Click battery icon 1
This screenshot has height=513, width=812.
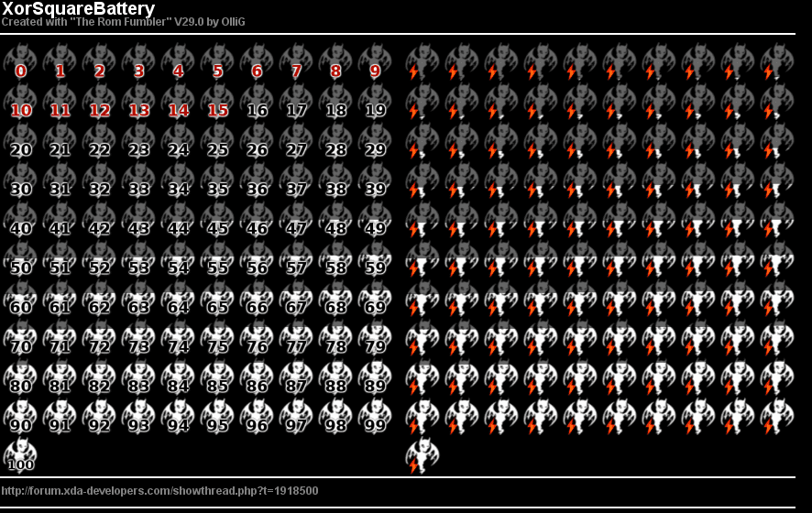[x=60, y=62]
